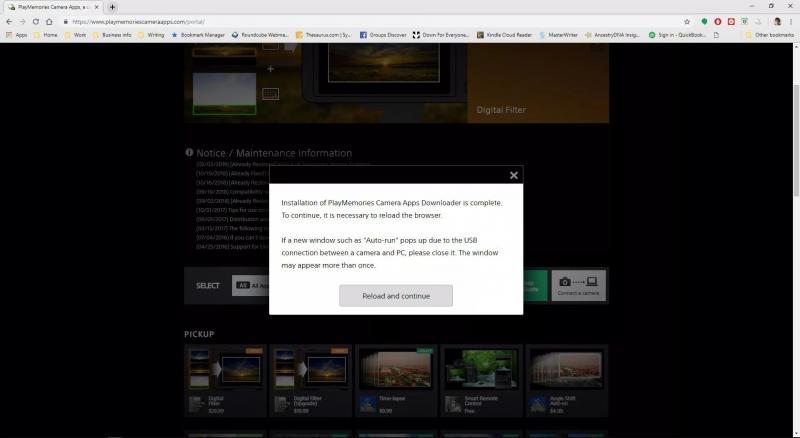Expand the Other bookmarks folder
This screenshot has width=800, height=438.
(770, 35)
